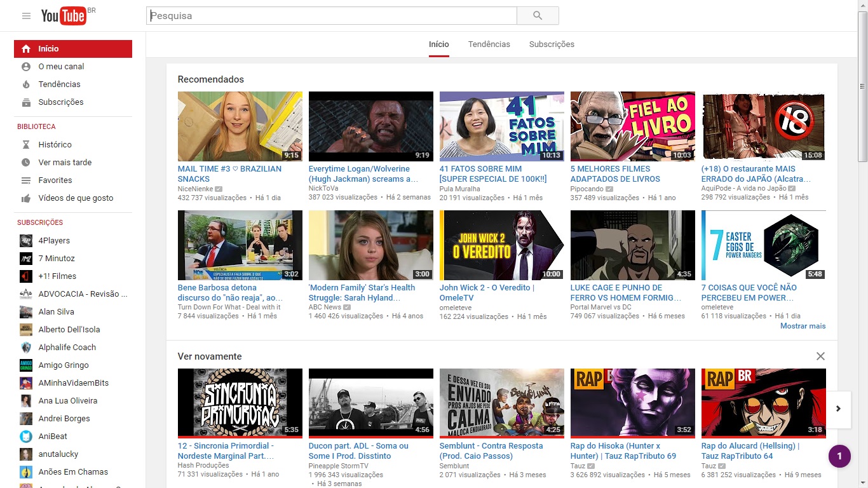Go to the Pula Muralha channel link
This screenshot has height=488, width=868.
pyautogui.click(x=460, y=189)
